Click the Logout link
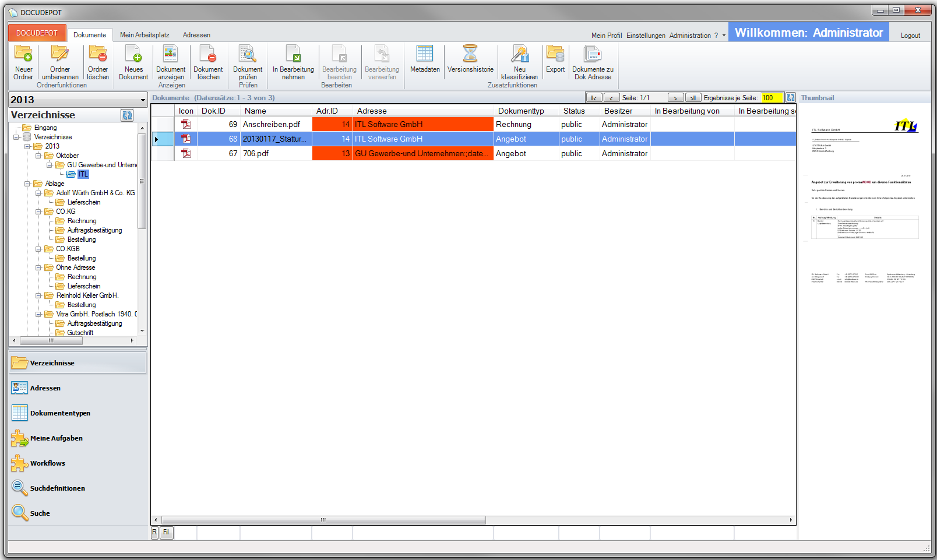 [910, 36]
